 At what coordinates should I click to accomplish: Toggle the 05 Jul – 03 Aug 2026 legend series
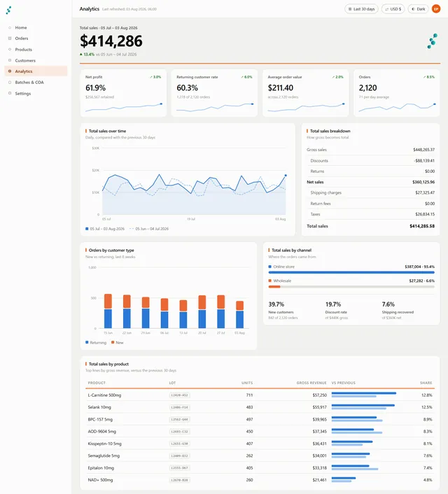pyautogui.click(x=105, y=229)
